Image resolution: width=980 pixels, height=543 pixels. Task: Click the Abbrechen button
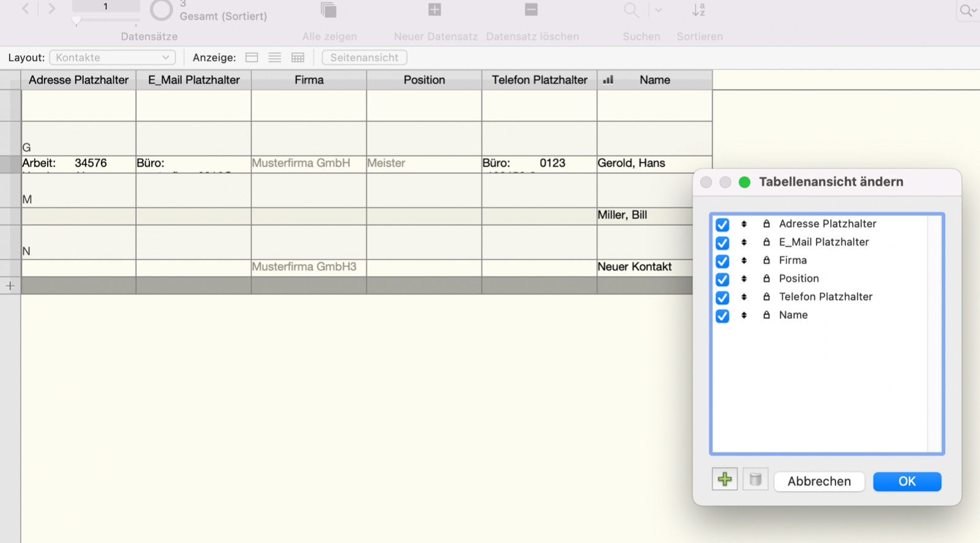819,481
